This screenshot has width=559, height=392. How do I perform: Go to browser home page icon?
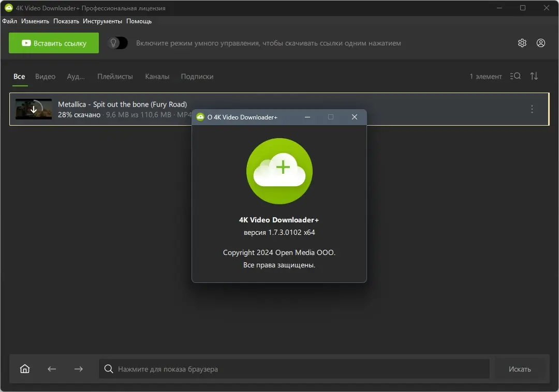[x=25, y=369]
